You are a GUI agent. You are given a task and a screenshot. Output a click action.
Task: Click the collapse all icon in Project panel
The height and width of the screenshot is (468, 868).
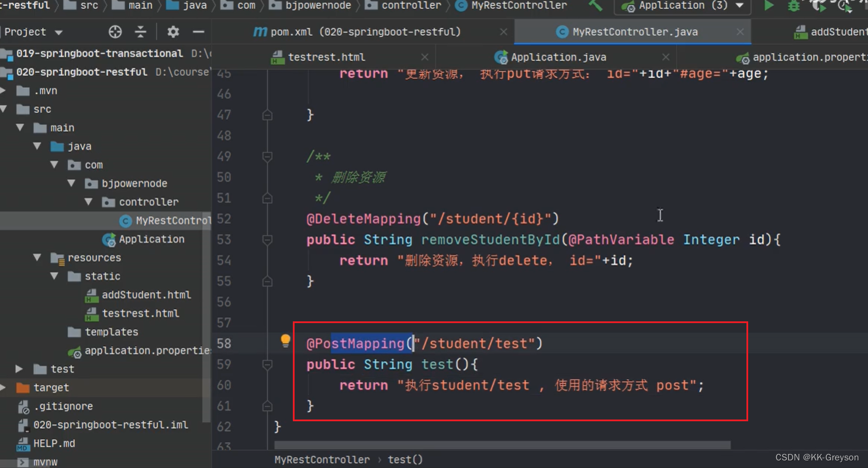(141, 32)
